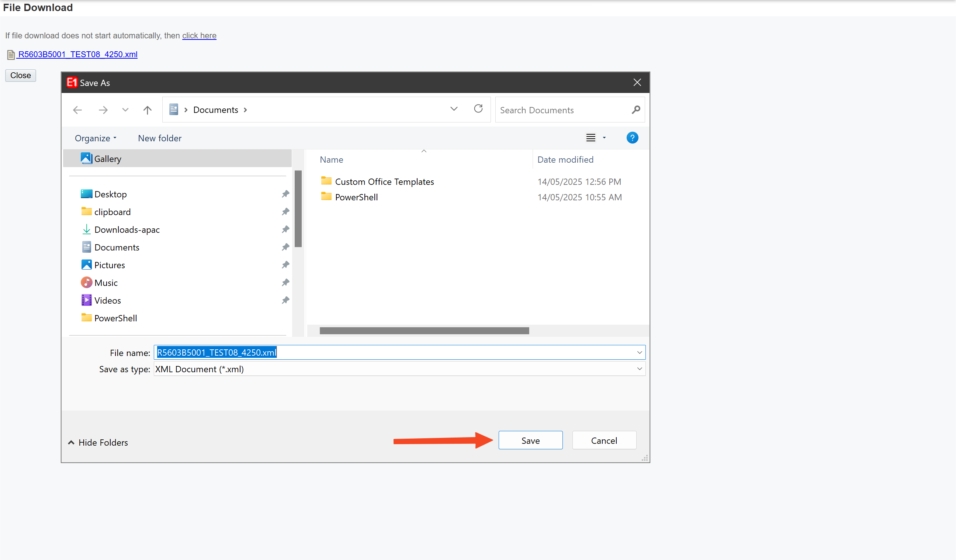The width and height of the screenshot is (956, 560).
Task: Click pin icon beside Music
Action: click(x=285, y=283)
